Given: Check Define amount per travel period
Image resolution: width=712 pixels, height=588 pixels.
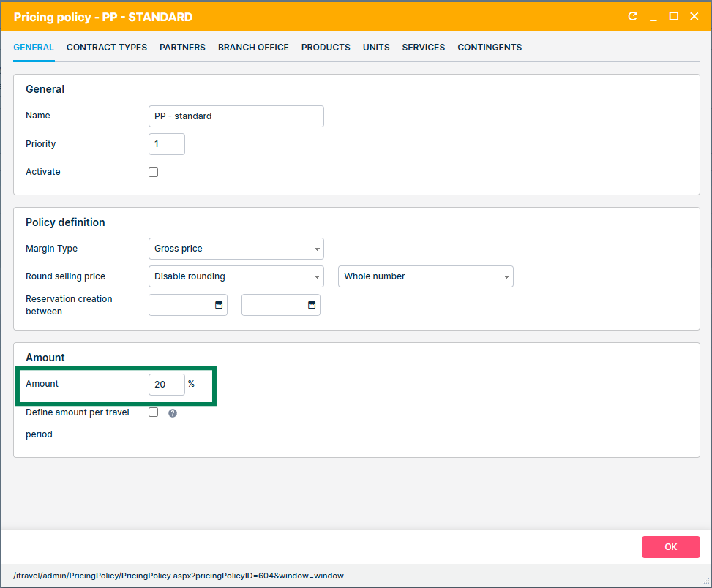Looking at the screenshot, I should point(154,412).
